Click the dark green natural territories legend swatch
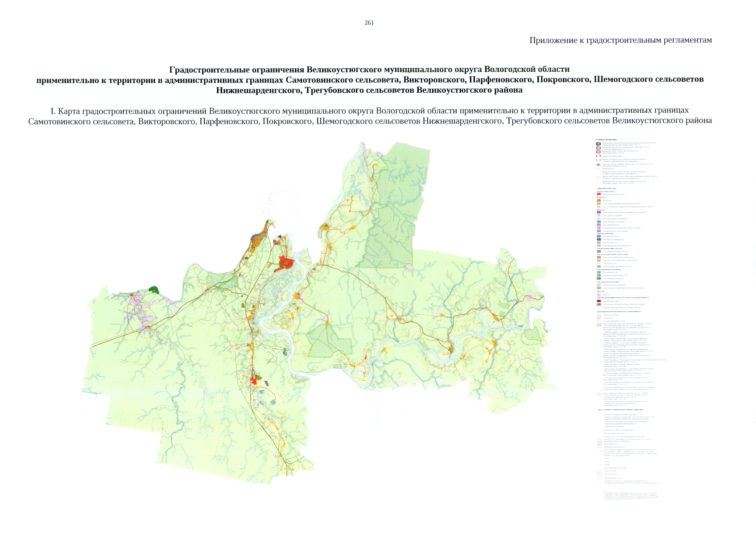Screen dimensions: 756x535 coord(599,278)
